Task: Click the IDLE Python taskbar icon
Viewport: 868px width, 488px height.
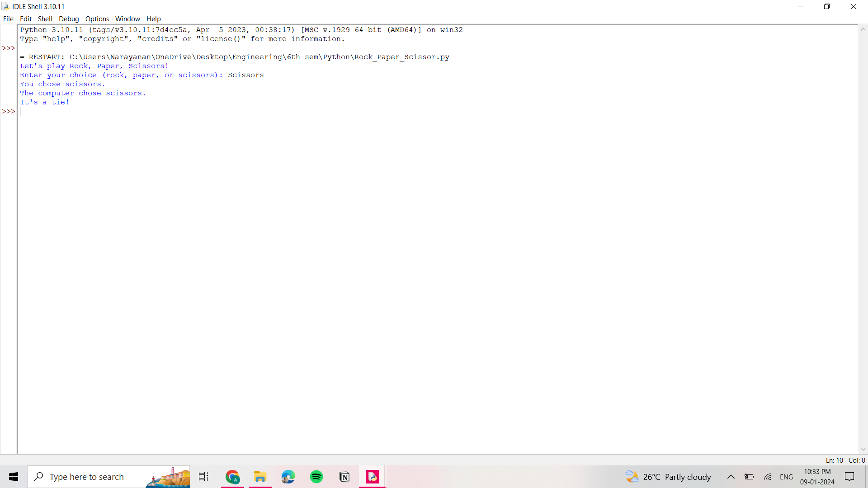Action: pyautogui.click(x=373, y=477)
